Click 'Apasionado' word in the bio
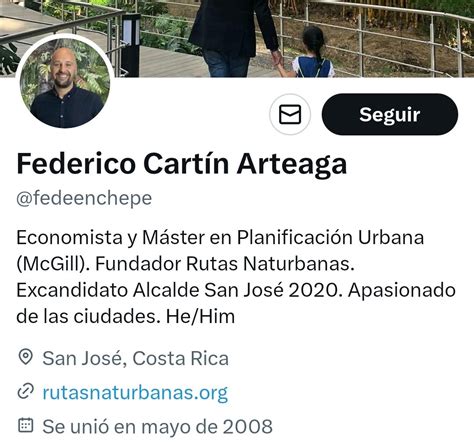This screenshot has height=444, width=474. pos(402,290)
